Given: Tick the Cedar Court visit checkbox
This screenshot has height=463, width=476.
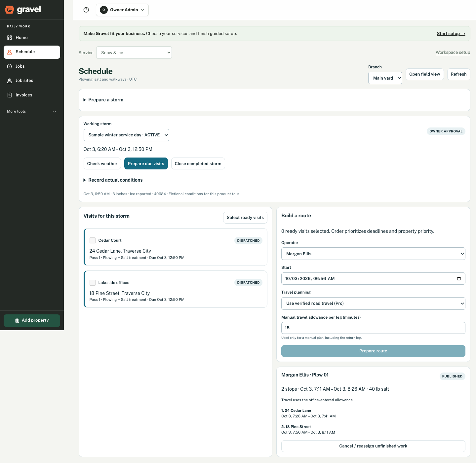Looking at the screenshot, I should pyautogui.click(x=93, y=240).
